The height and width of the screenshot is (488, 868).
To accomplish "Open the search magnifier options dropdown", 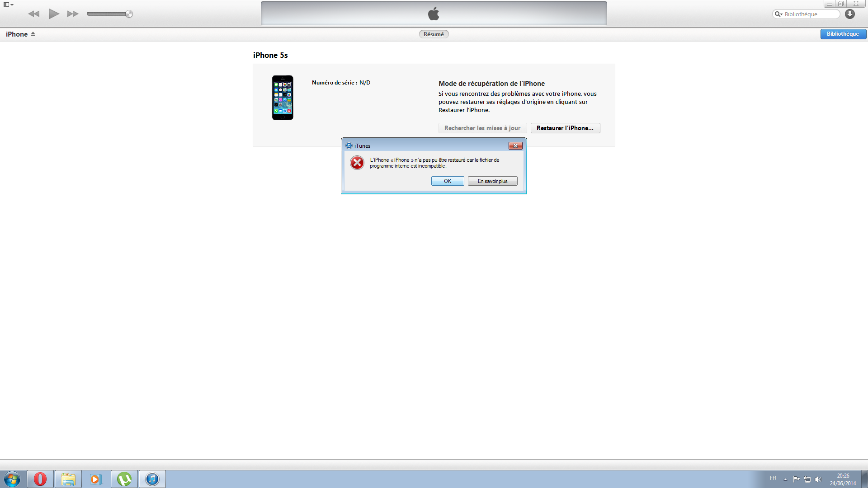I will (778, 14).
